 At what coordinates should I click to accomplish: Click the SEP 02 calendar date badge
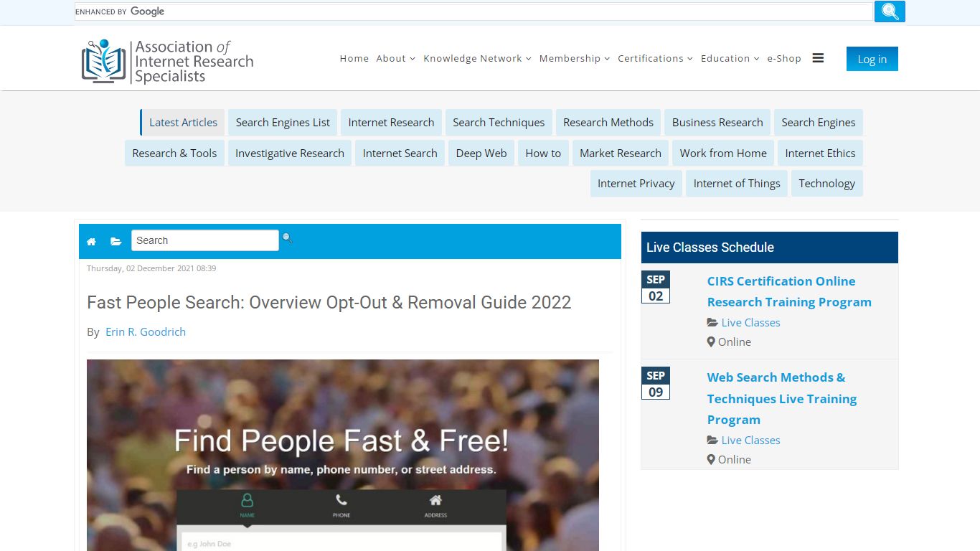[656, 288]
